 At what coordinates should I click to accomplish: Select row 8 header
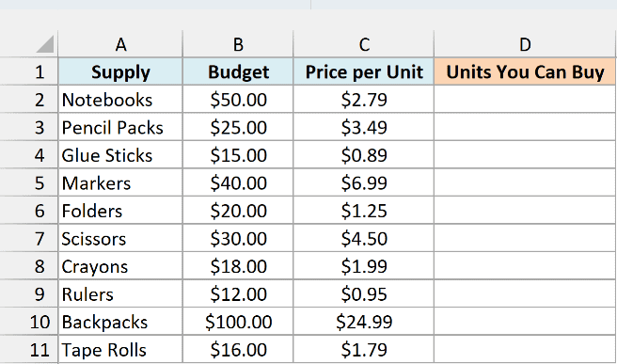coord(29,266)
